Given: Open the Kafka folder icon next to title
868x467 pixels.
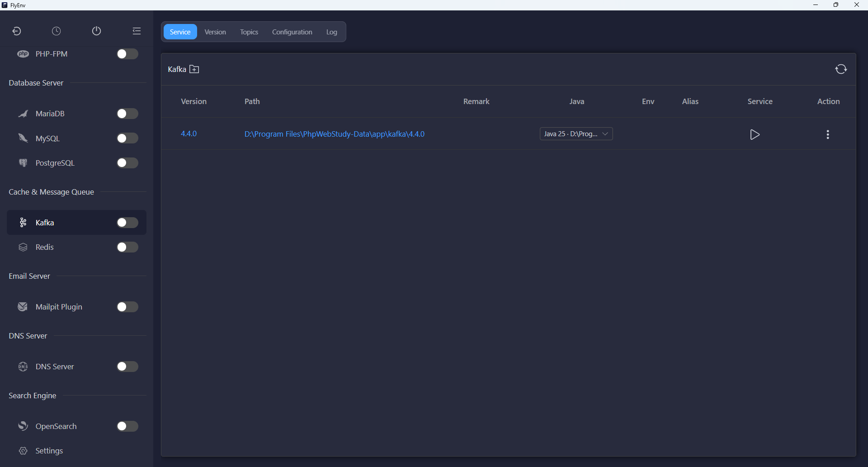Looking at the screenshot, I should (x=194, y=69).
